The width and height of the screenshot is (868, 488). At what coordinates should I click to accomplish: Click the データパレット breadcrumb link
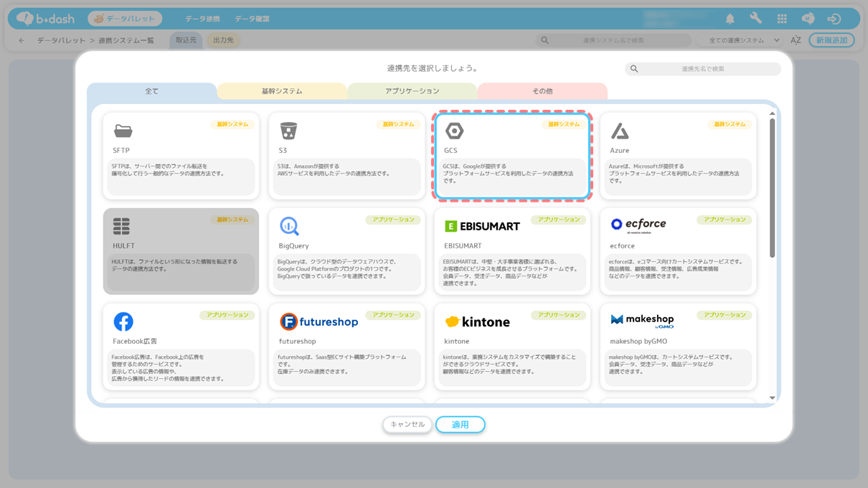coord(62,40)
